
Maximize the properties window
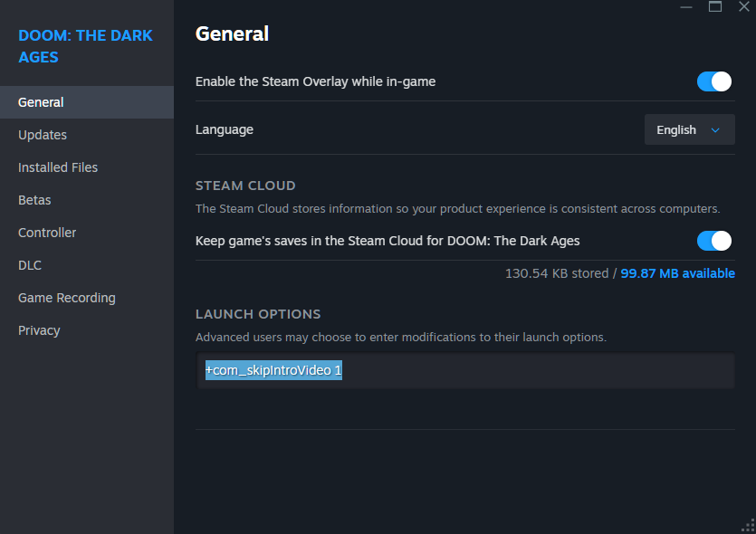(x=715, y=6)
